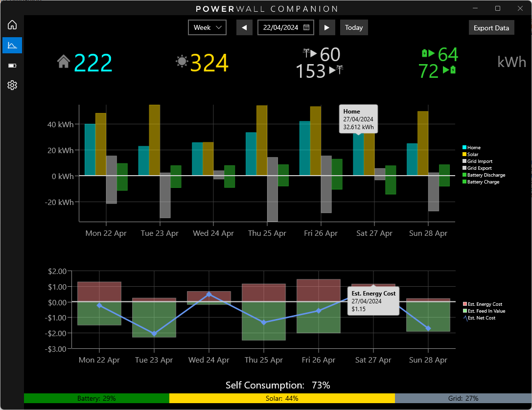Click the solar production sun icon

(x=182, y=61)
